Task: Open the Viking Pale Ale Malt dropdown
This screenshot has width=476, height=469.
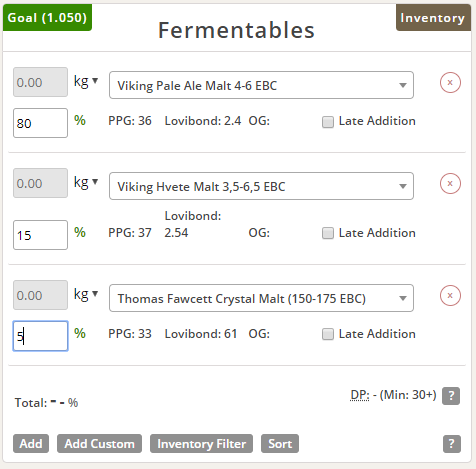Action: tap(261, 85)
